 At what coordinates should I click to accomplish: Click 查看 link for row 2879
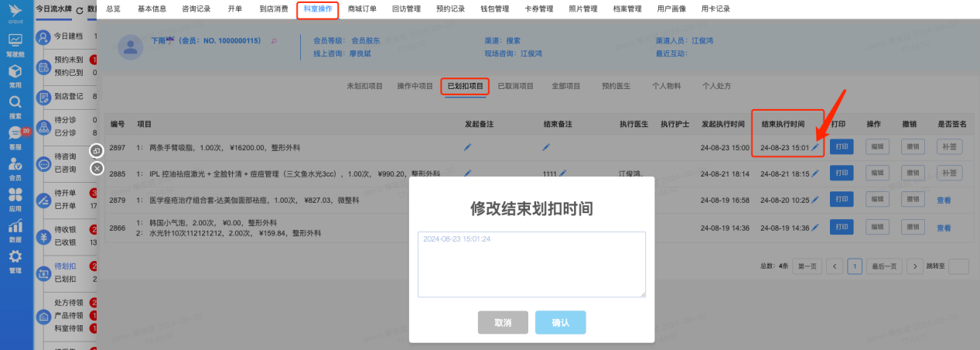944,201
